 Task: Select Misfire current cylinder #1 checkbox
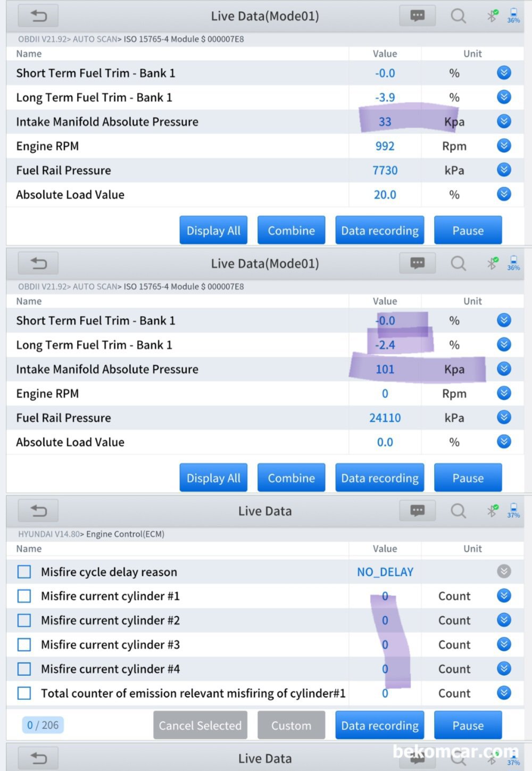(24, 596)
